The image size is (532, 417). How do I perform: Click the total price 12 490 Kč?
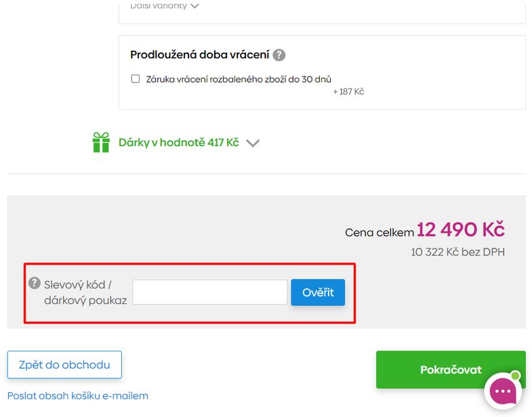coord(460,229)
